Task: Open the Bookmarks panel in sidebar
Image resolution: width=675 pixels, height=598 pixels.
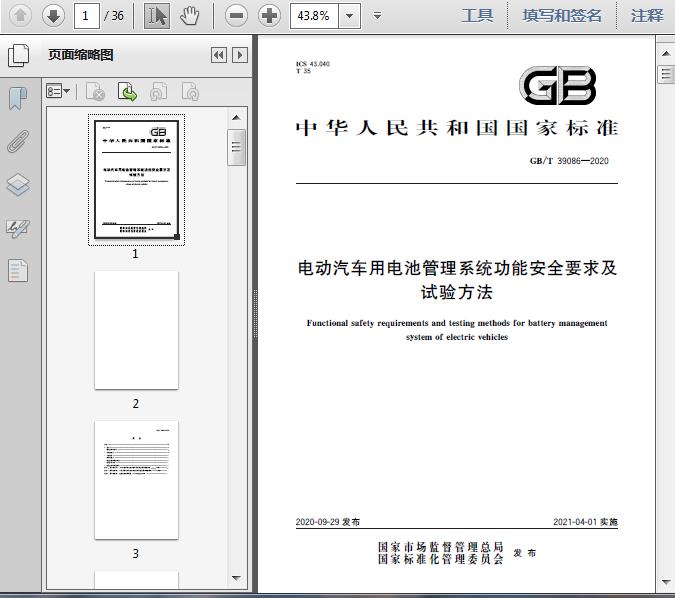Action: pos(18,98)
